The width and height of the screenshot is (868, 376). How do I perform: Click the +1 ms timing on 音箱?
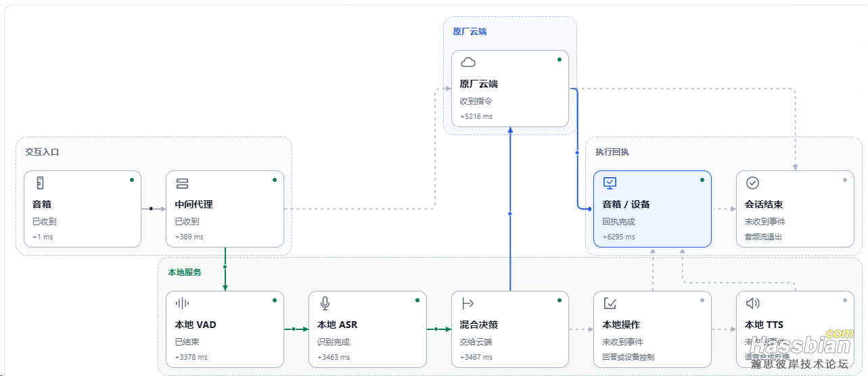[x=43, y=237]
